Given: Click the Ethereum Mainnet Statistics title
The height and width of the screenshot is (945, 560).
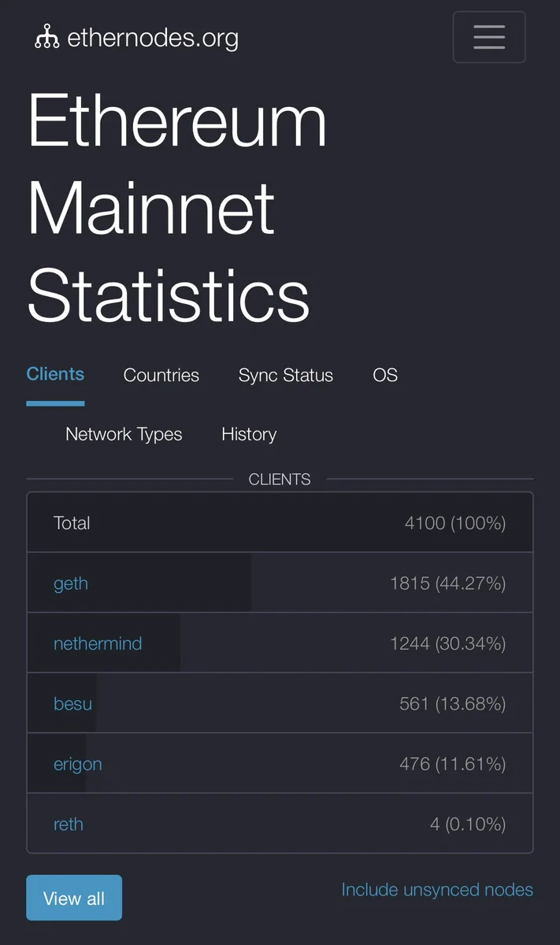Looking at the screenshot, I should pyautogui.click(x=177, y=207).
